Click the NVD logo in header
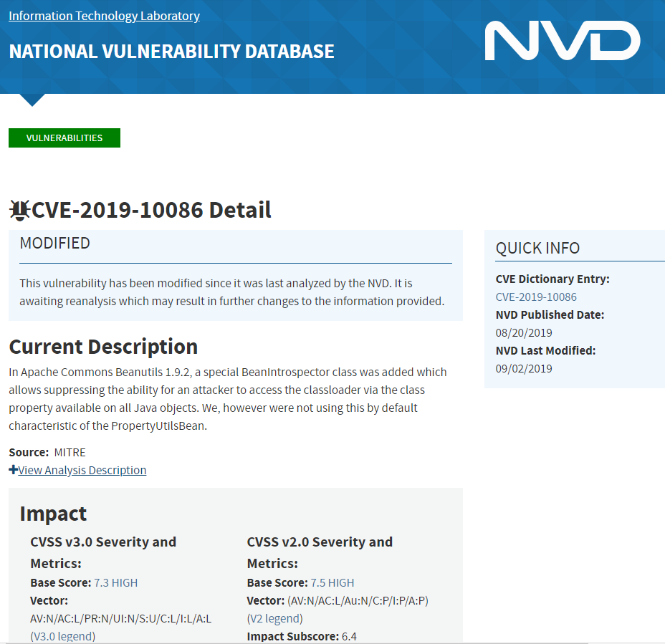Viewport: 665px width, 644px height. (562, 41)
